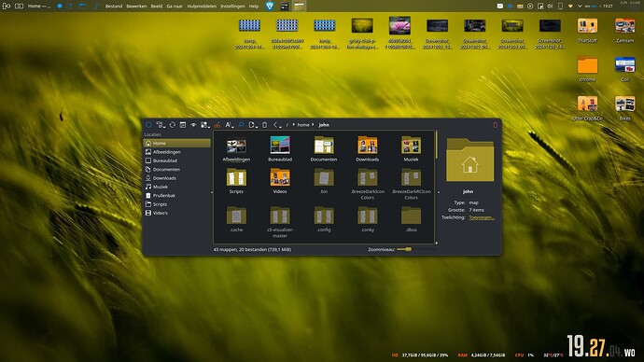The image size is (644, 362).
Task: Select the .dbus folder
Action: [x=411, y=216]
